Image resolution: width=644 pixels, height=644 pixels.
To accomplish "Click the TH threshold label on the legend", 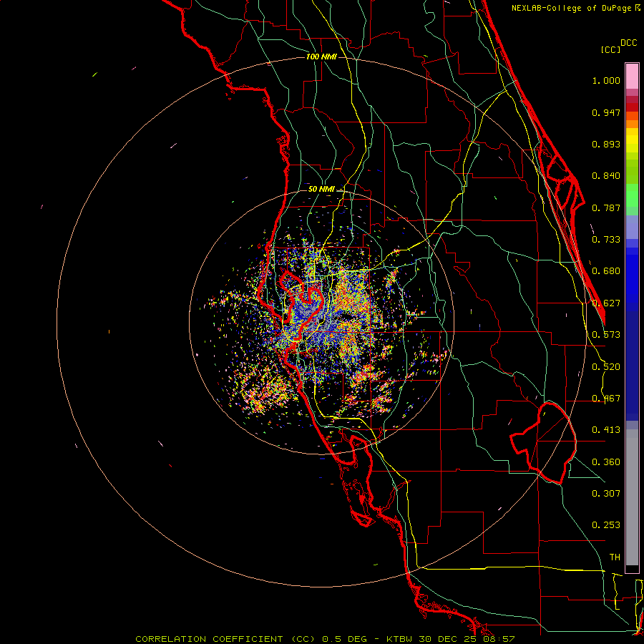I will (x=615, y=557).
